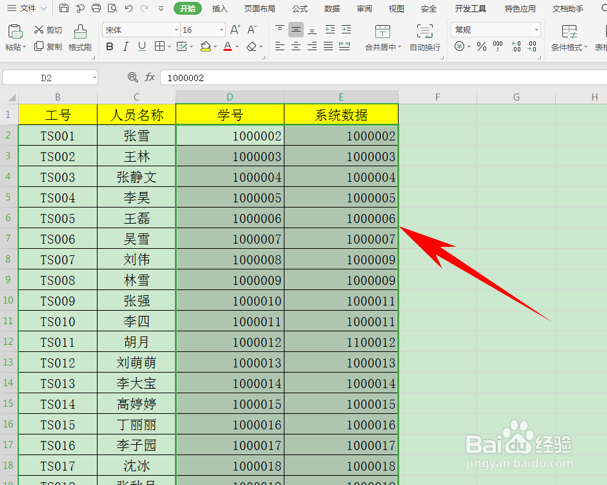Image resolution: width=607 pixels, height=485 pixels.
Task: Align text to bottom of cell
Action: click(x=312, y=29)
